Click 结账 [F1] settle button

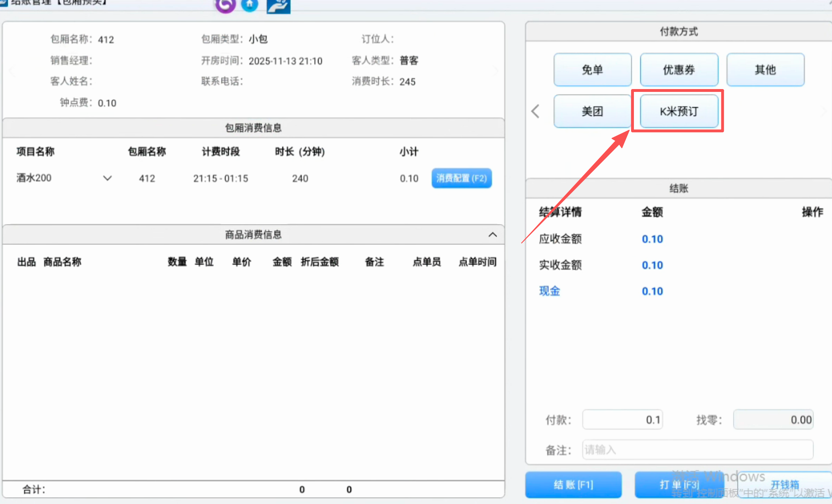[x=573, y=485]
